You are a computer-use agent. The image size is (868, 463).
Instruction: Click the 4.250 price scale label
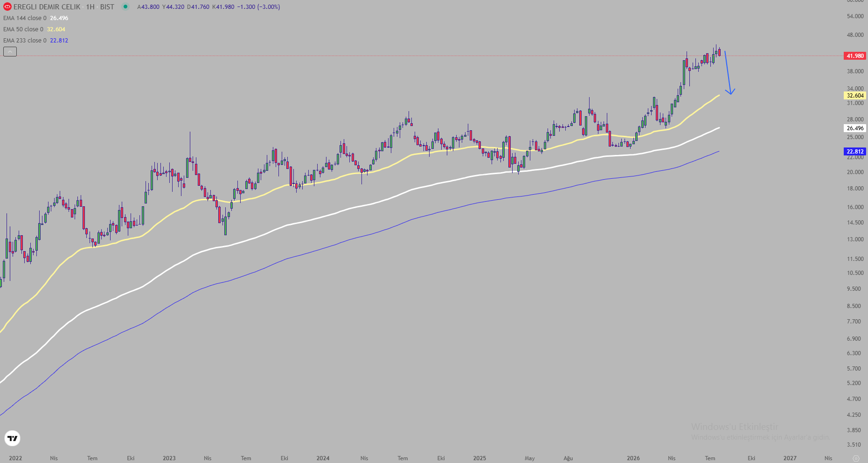pos(854,415)
